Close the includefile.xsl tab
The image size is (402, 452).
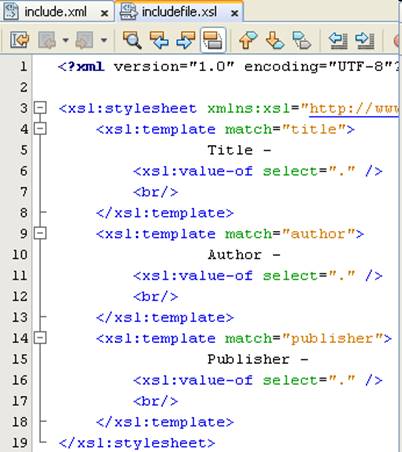(x=235, y=13)
